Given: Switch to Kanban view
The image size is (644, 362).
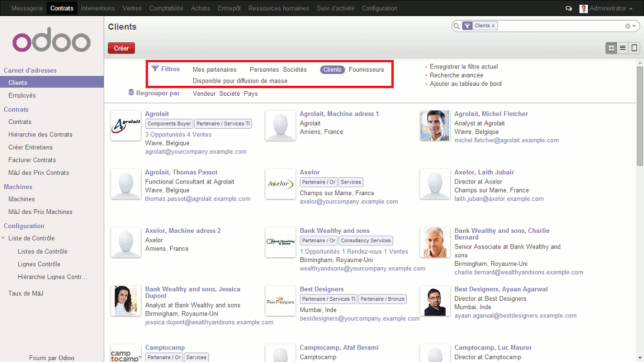Looking at the screenshot, I should pos(611,48).
